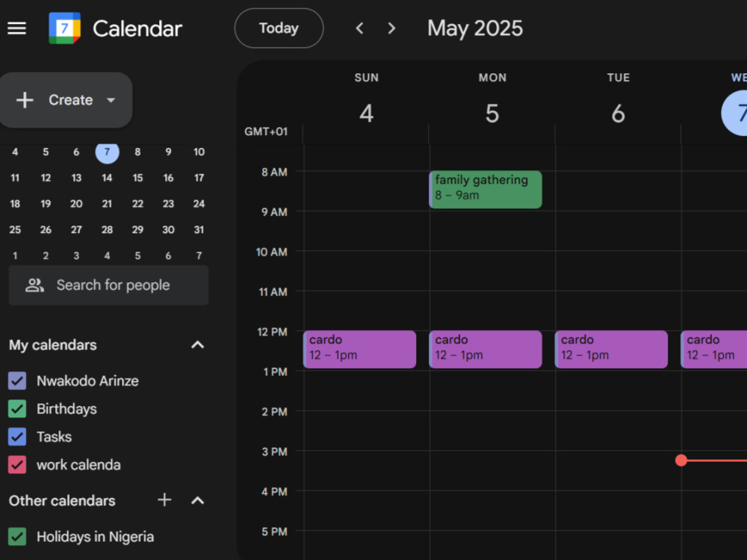This screenshot has height=560, width=747.
Task: Add other calendars plus icon
Action: pyautogui.click(x=164, y=500)
